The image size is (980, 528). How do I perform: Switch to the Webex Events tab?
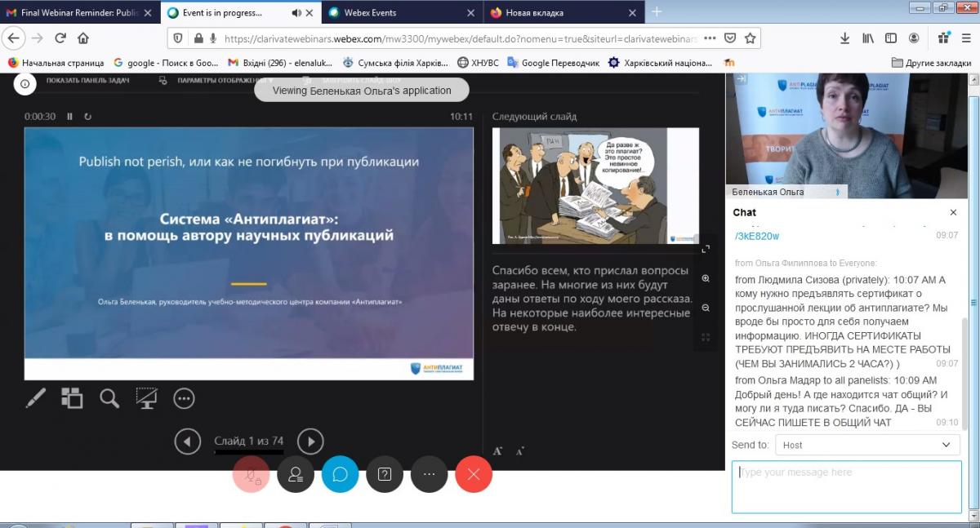tap(372, 12)
